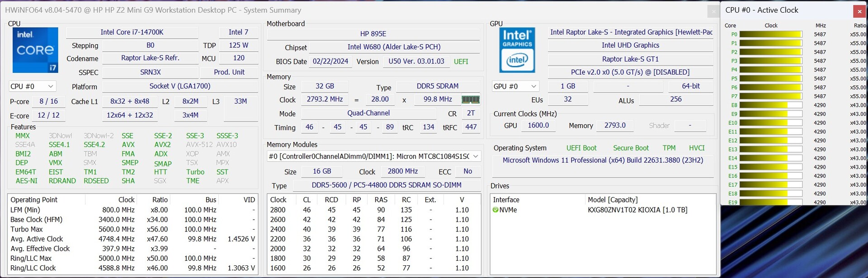Select the Ring/LLC Clock row
This screenshot has height=278, width=868.
132,268
